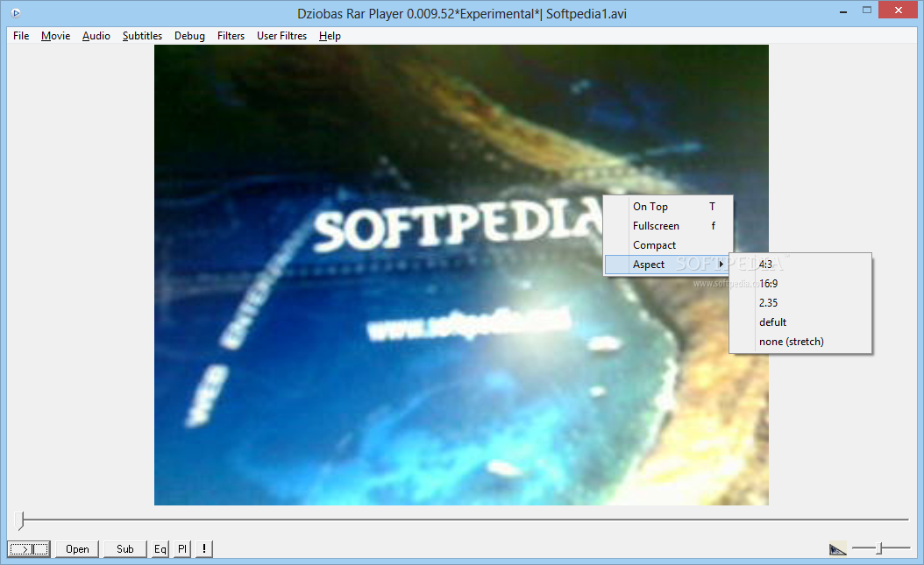Click the Pl playlist button
This screenshot has height=565, width=924.
point(182,549)
